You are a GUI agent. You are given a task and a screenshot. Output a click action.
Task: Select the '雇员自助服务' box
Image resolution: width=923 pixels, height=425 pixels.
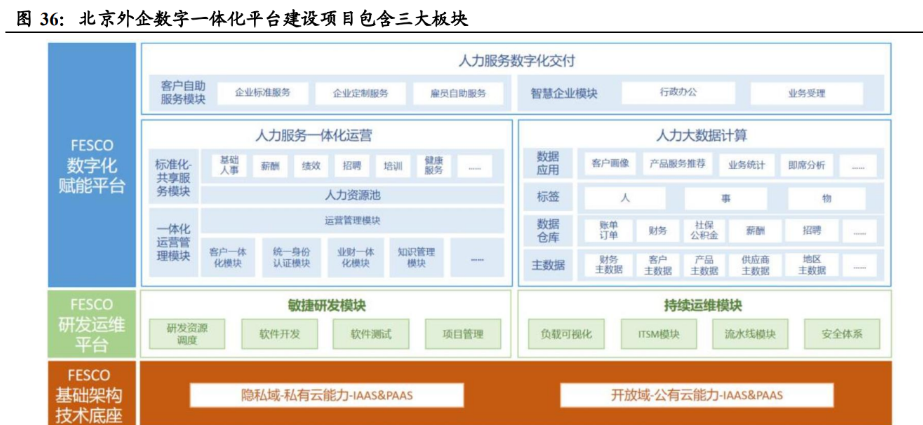[458, 93]
